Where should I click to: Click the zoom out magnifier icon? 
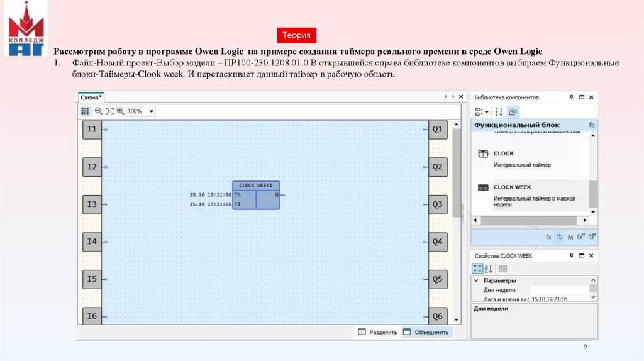tap(99, 111)
